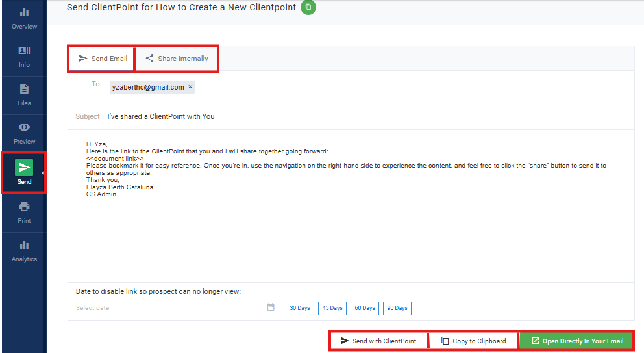This screenshot has width=644, height=353.
Task: Switch to the Send Email tab
Action: click(x=103, y=59)
